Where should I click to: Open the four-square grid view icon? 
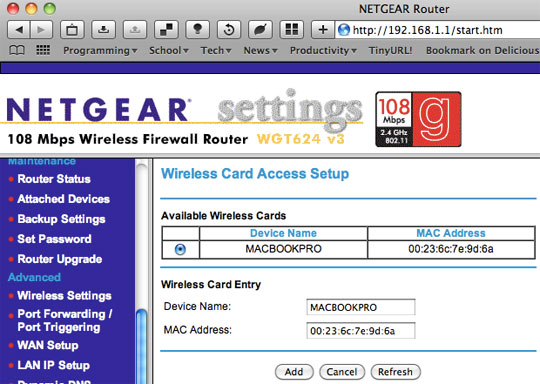(292, 30)
